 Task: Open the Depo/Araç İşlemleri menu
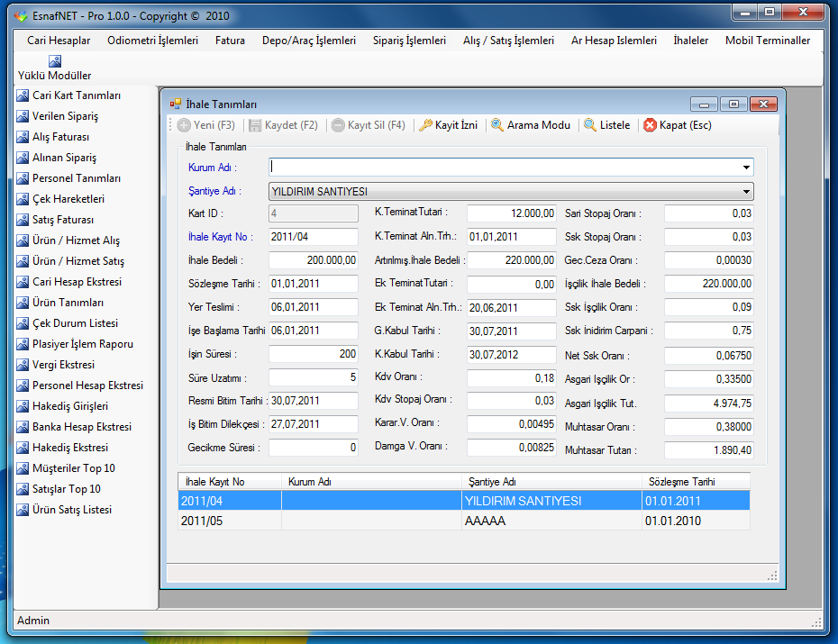(309, 41)
